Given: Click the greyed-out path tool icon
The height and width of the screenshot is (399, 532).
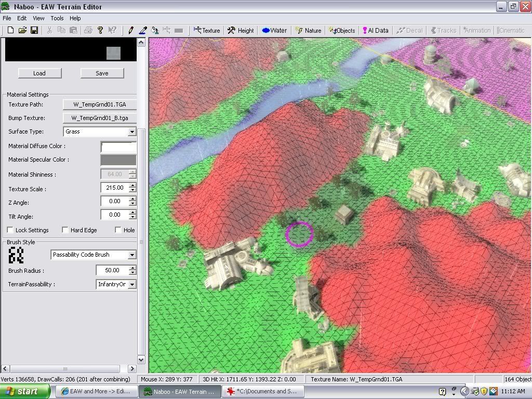Looking at the screenshot, I should (x=166, y=30).
